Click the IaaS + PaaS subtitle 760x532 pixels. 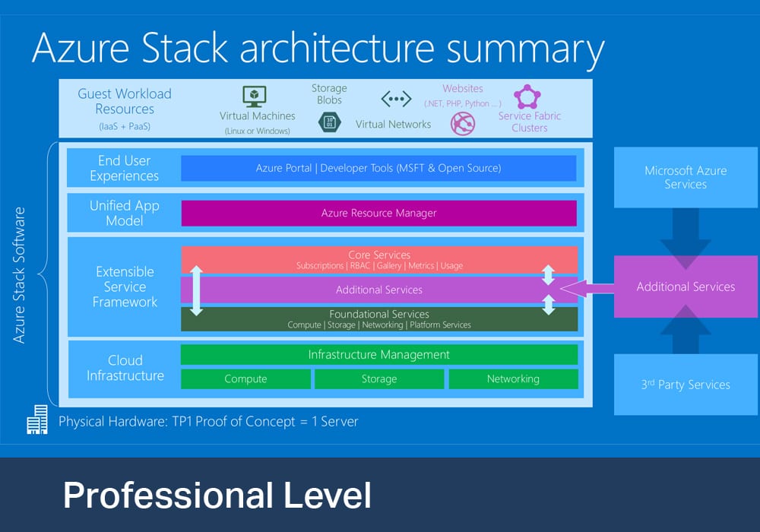[125, 126]
